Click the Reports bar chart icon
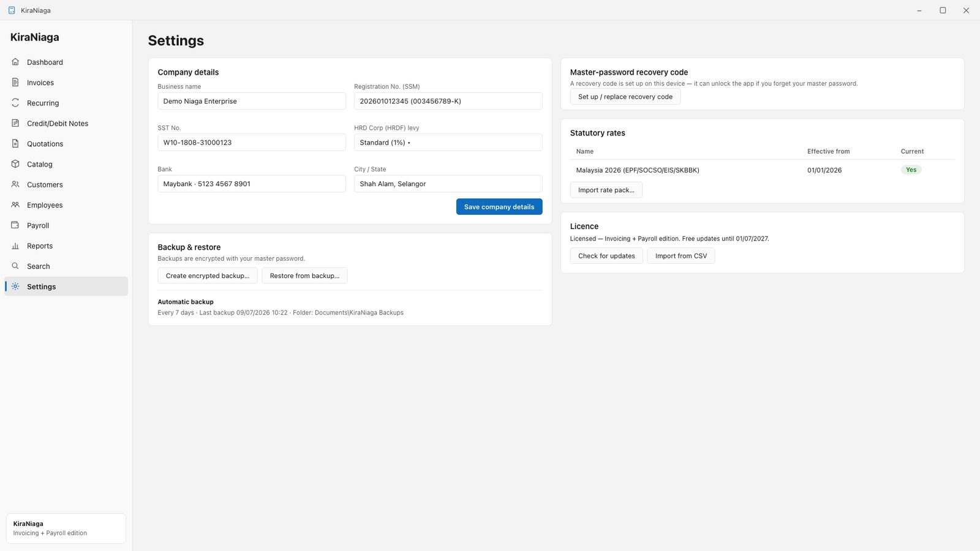The width and height of the screenshot is (980, 551). tap(15, 246)
